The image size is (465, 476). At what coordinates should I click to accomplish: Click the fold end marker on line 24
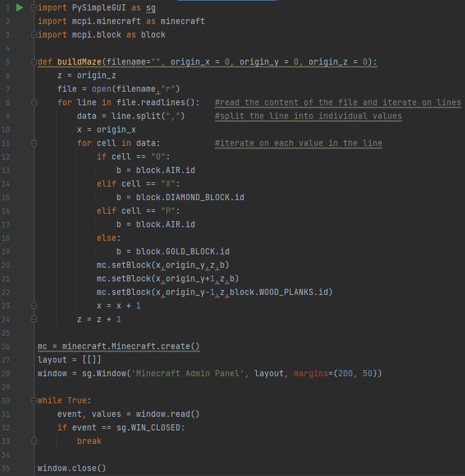click(33, 320)
